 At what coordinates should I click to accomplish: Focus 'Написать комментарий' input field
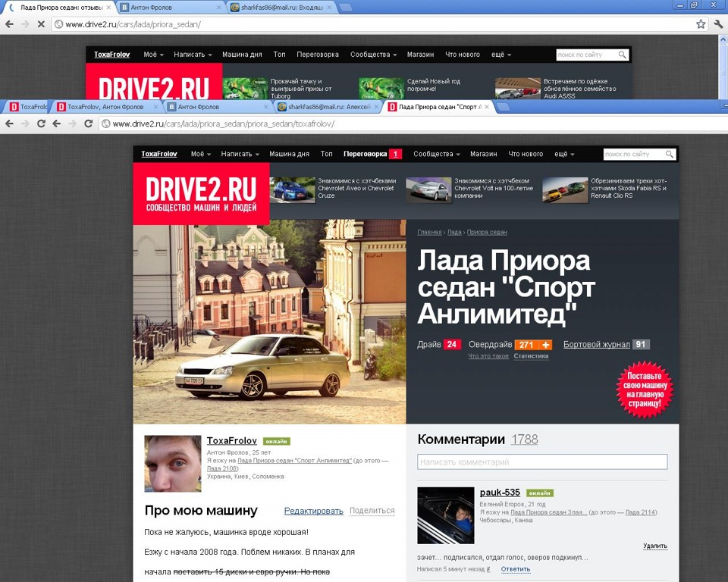click(x=542, y=462)
